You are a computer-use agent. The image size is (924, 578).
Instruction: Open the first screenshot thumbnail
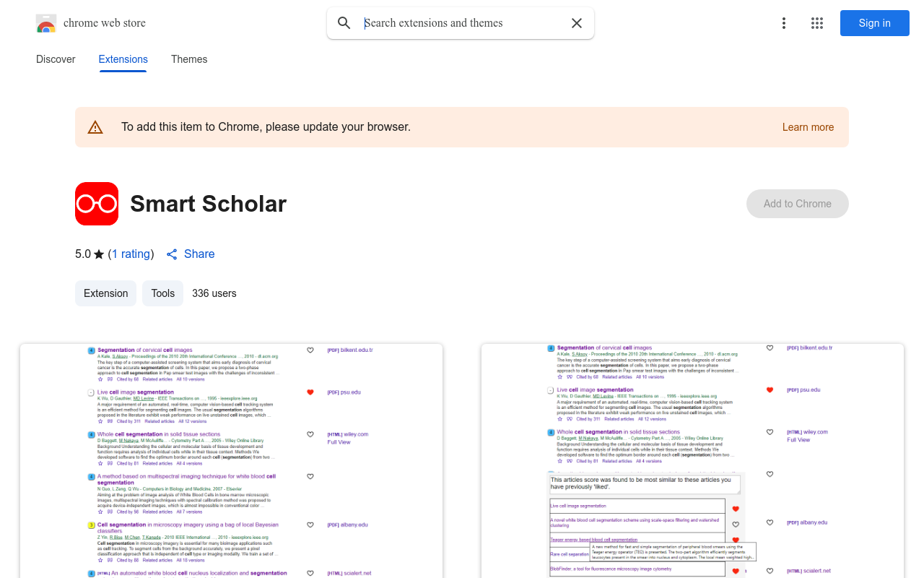231,461
